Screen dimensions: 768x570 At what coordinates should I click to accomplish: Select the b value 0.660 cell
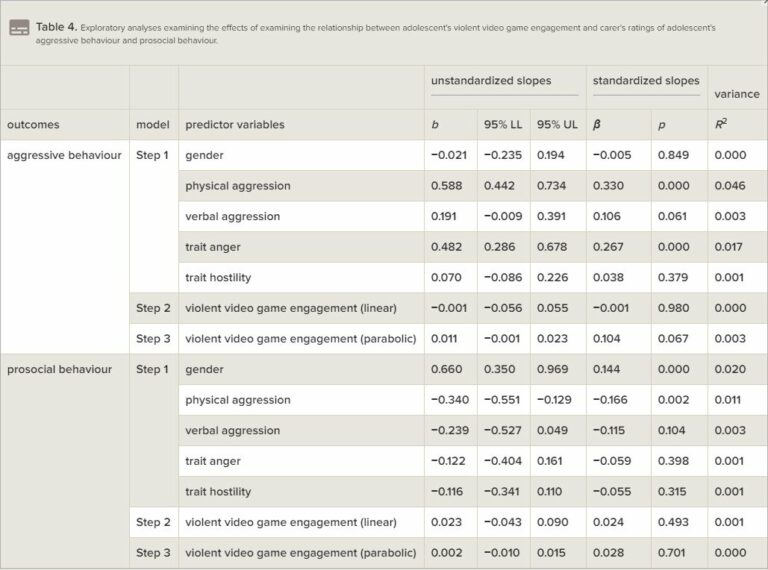pyautogui.click(x=446, y=370)
